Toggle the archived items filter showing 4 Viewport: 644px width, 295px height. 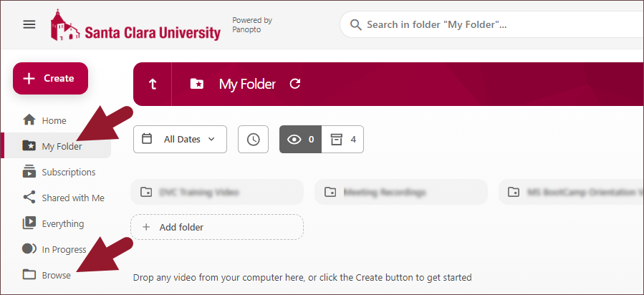(x=342, y=140)
